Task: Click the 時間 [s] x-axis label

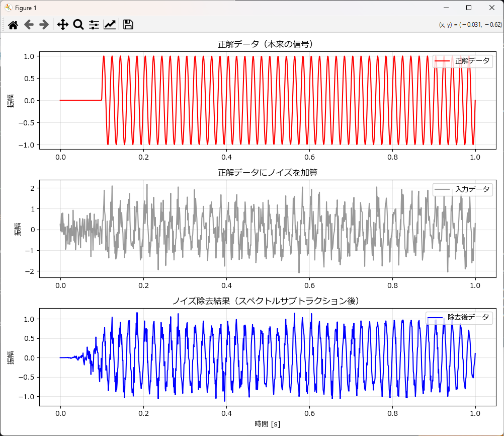Action: point(267,424)
